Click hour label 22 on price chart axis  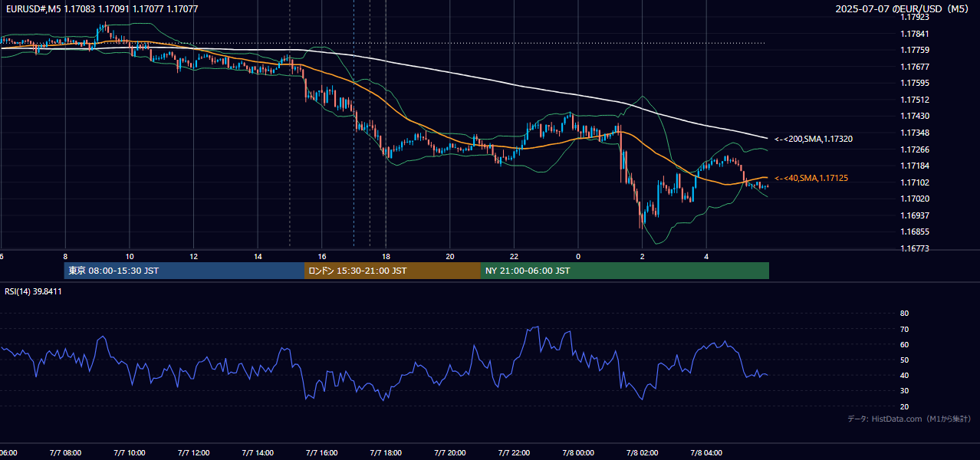pos(514,256)
